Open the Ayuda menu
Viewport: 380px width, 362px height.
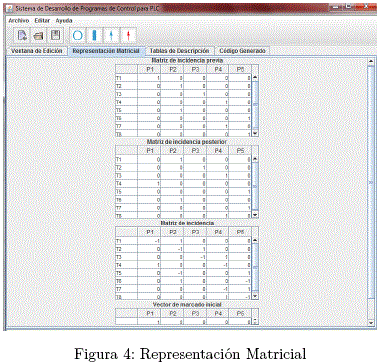pos(64,21)
